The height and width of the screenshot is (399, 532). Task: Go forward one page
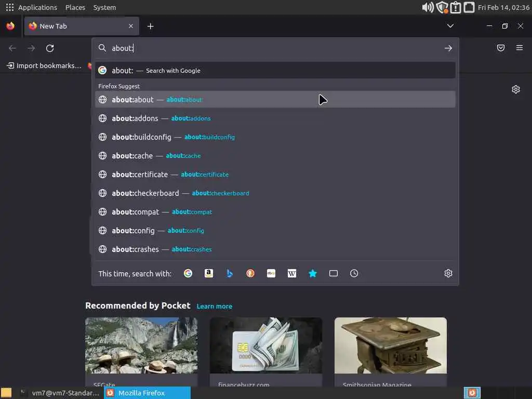[31, 48]
